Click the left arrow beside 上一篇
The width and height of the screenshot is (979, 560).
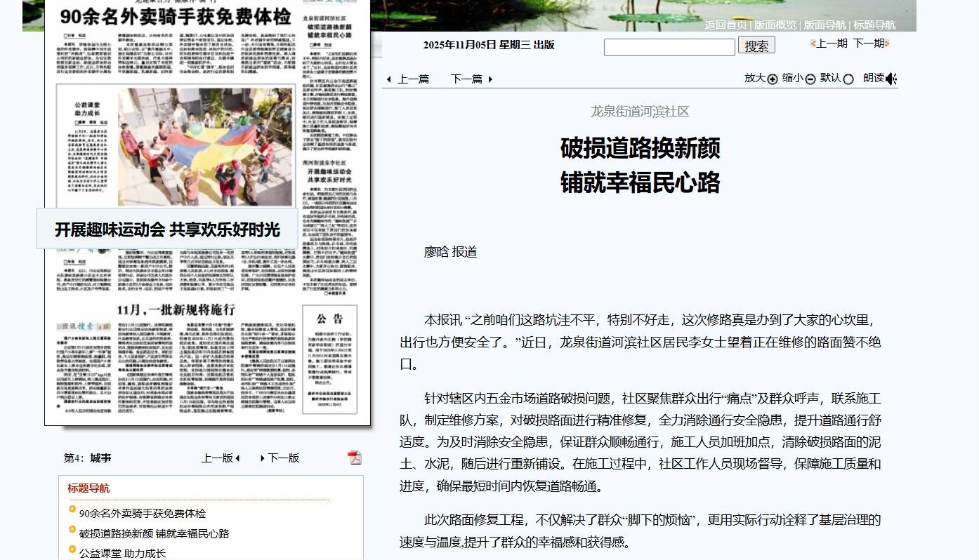pos(388,79)
